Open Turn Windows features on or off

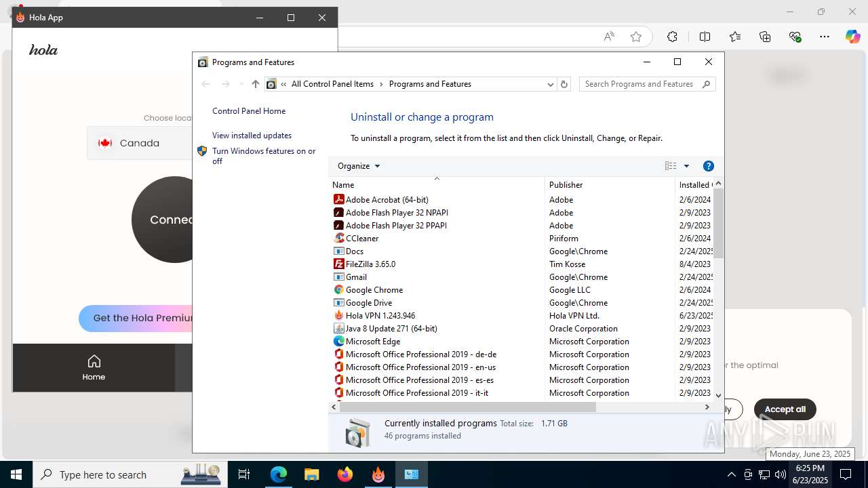pyautogui.click(x=264, y=156)
